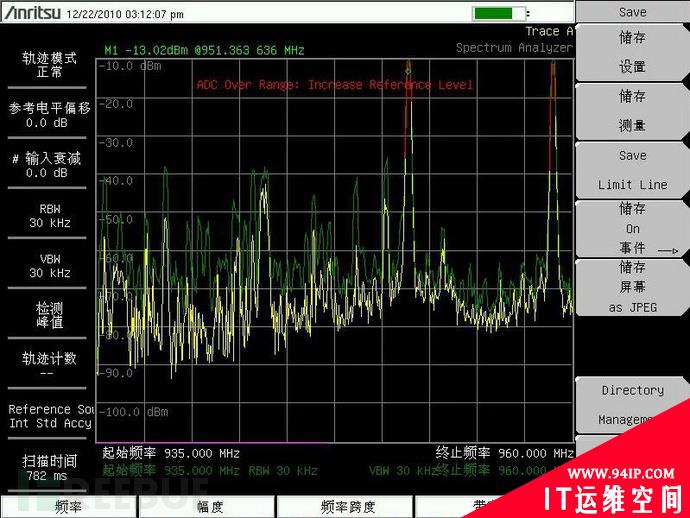Open the 储存 设置 save setup softkey
690x518 pixels.
tap(632, 52)
